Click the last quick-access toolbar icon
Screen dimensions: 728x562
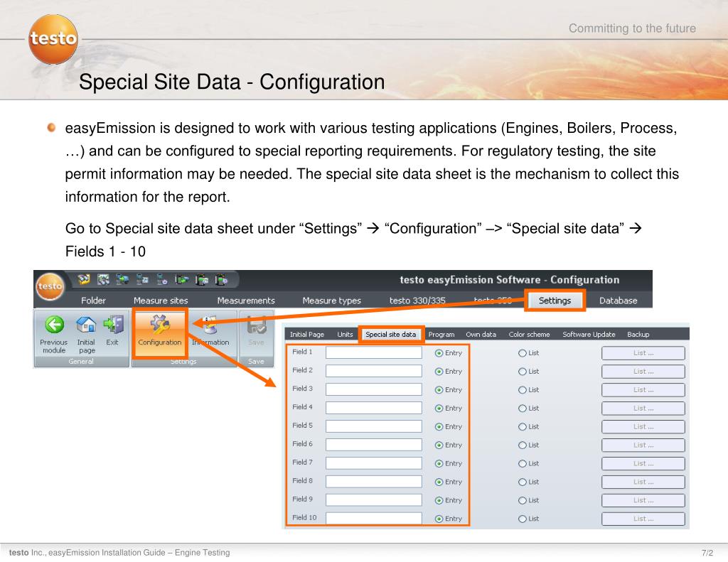[x=221, y=279]
